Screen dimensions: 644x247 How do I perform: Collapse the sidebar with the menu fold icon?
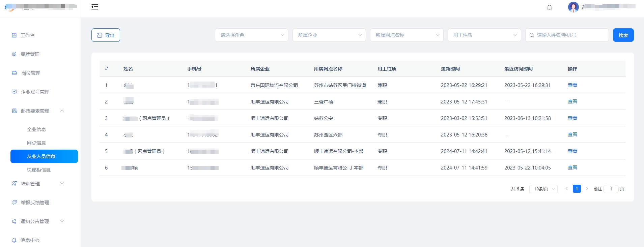coord(95,7)
